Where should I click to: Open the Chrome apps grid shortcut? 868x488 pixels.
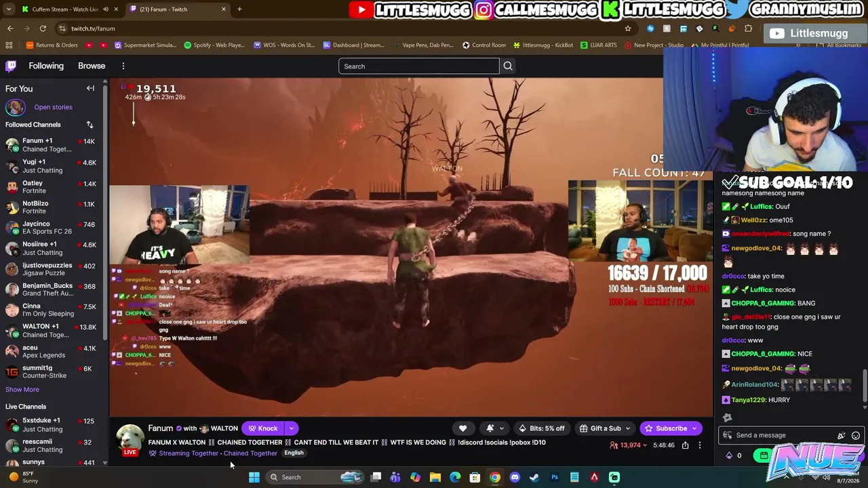click(x=9, y=45)
